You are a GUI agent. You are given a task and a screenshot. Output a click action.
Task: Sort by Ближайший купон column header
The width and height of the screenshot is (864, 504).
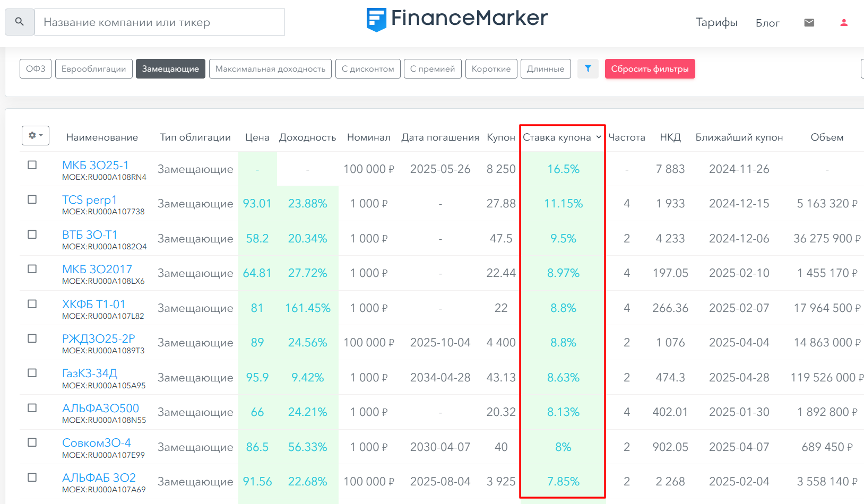tap(739, 137)
